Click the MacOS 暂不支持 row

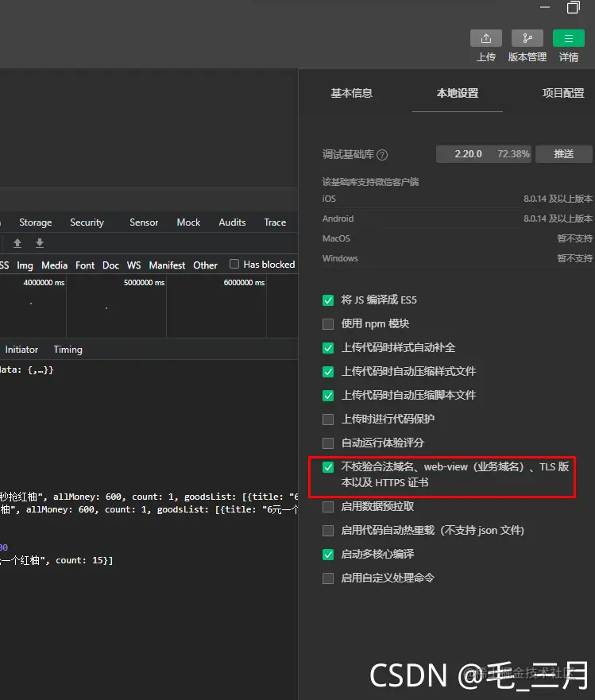(x=458, y=238)
